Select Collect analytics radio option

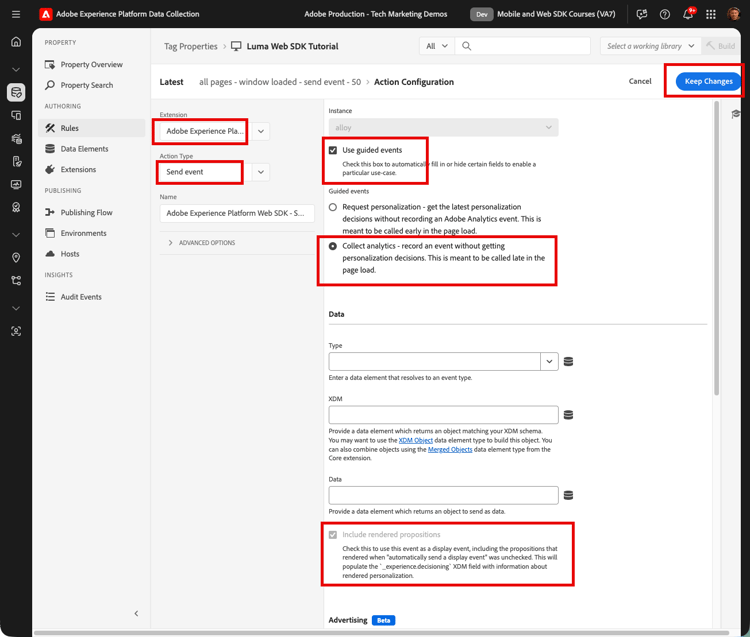(x=333, y=246)
